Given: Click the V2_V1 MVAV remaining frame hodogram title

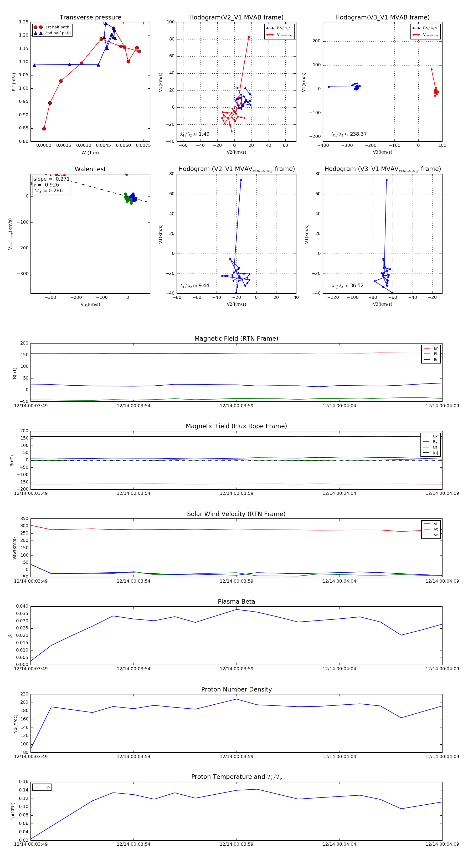Looking at the screenshot, I should pos(236,169).
